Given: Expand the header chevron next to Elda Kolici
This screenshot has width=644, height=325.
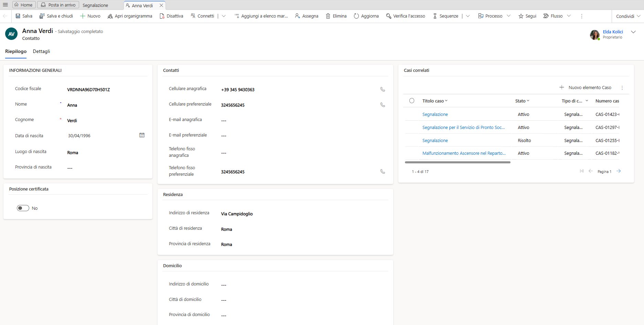Looking at the screenshot, I should point(633,32).
